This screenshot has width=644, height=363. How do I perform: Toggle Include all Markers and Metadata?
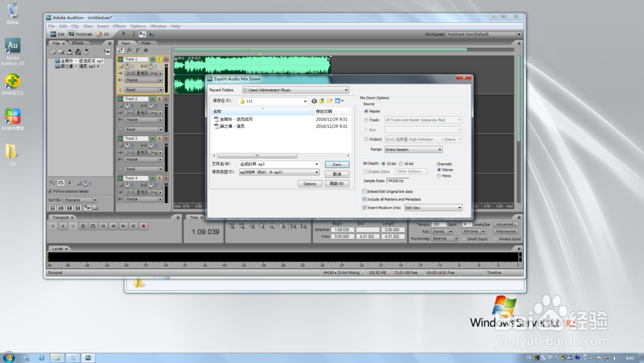click(x=365, y=199)
